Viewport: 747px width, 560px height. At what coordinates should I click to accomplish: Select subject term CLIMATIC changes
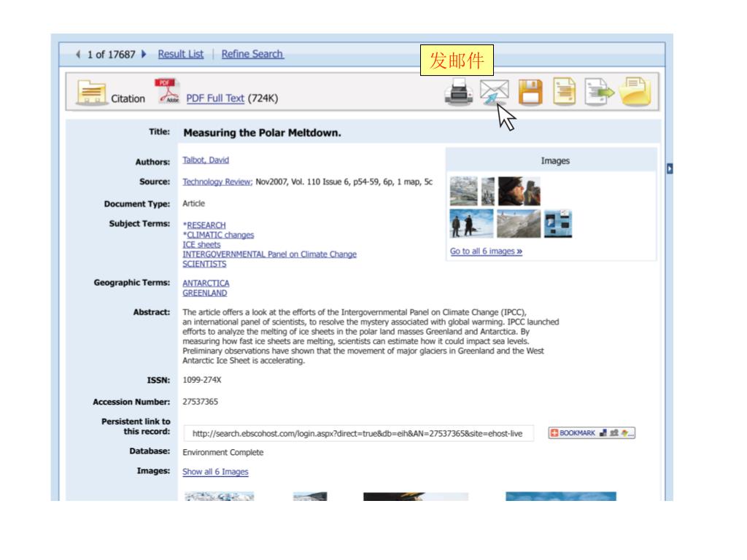tap(220, 236)
